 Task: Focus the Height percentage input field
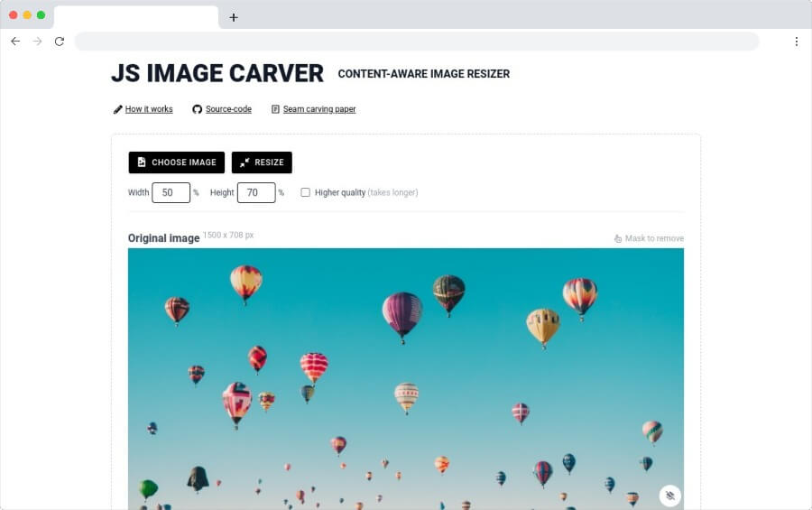pyautogui.click(x=255, y=192)
